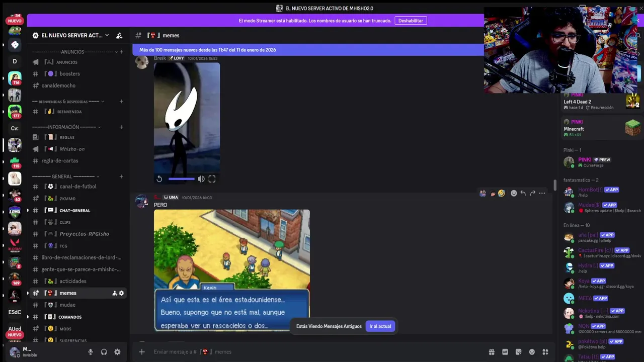Add channel to GENERAL category with plus

pyautogui.click(x=121, y=176)
